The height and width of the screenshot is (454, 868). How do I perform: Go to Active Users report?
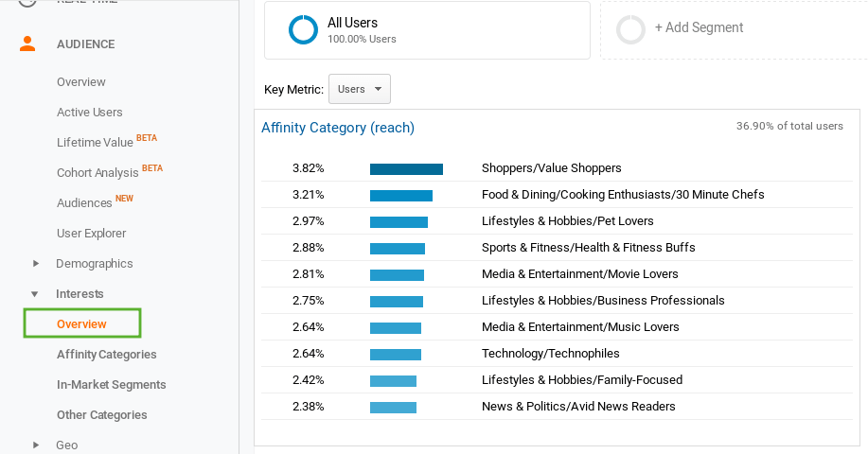pyautogui.click(x=90, y=113)
